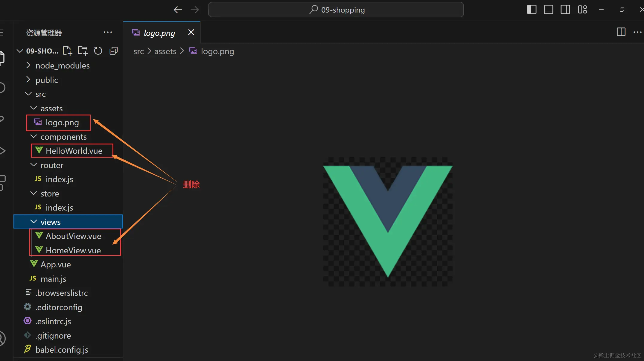Open Source Control icon in activity bar

point(2,119)
